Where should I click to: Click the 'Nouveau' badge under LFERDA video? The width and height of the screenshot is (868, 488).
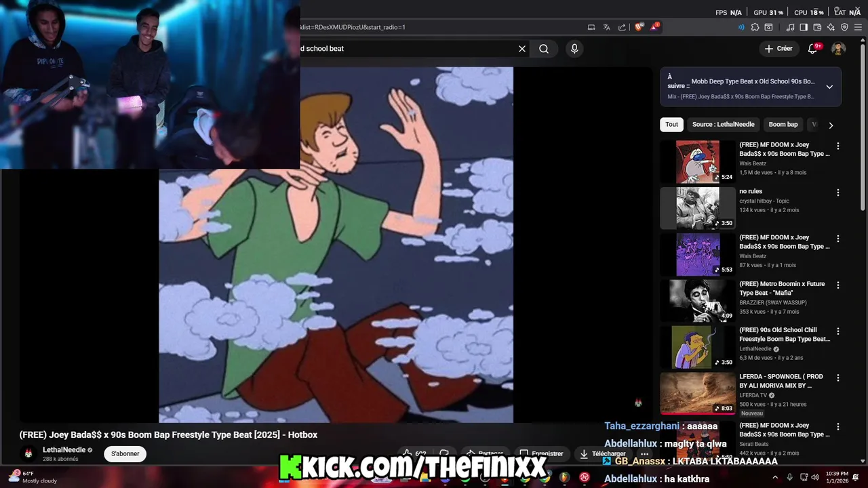752,413
